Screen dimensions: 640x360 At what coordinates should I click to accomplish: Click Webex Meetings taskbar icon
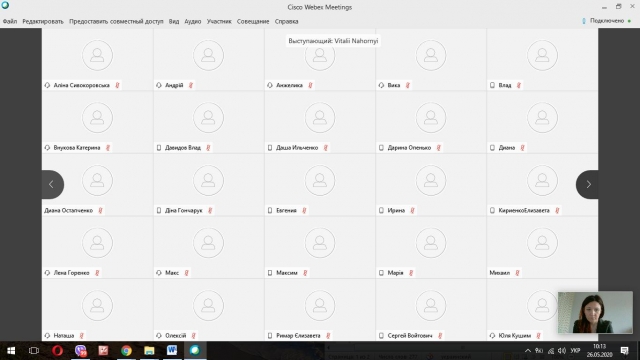click(195, 351)
